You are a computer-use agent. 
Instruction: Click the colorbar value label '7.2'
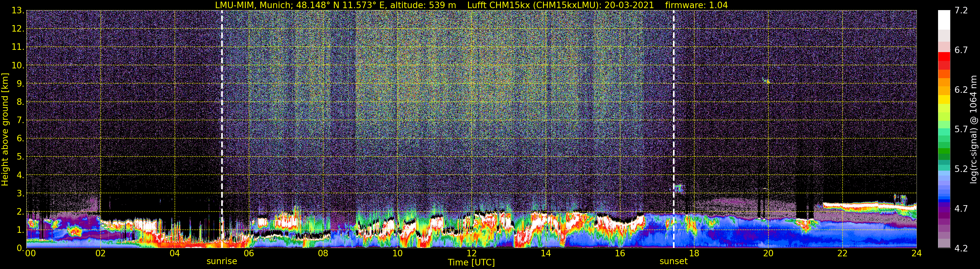point(961,10)
